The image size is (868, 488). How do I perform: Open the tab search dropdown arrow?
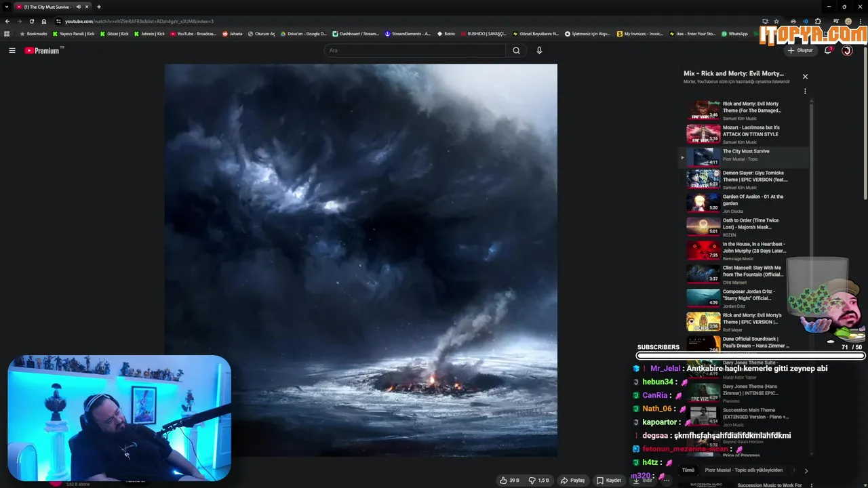point(7,7)
